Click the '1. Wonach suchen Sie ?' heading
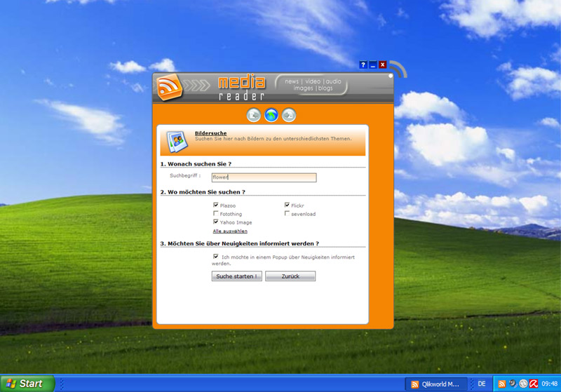The height and width of the screenshot is (392, 561). point(196,164)
